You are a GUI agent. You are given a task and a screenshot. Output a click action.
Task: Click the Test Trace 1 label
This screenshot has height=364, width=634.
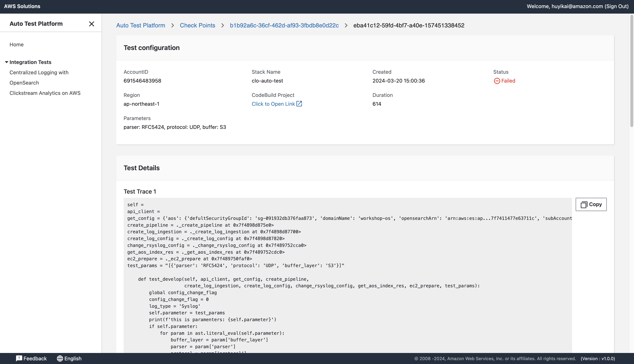pos(140,192)
